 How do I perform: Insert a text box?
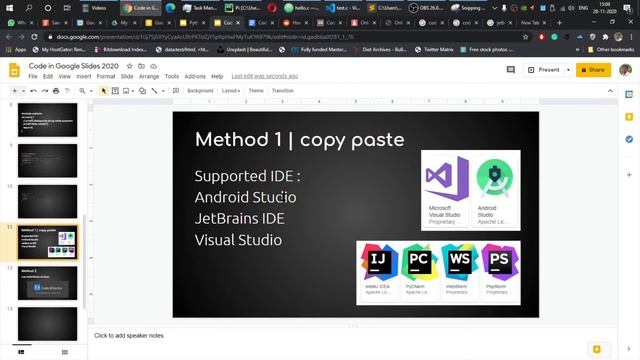coord(115,91)
